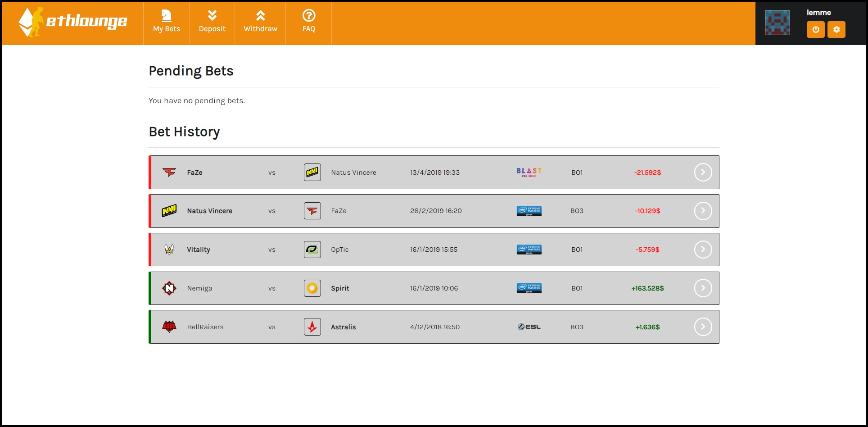This screenshot has width=868, height=427.
Task: Click the date 4/12/2018 16:50
Action: pyautogui.click(x=435, y=327)
